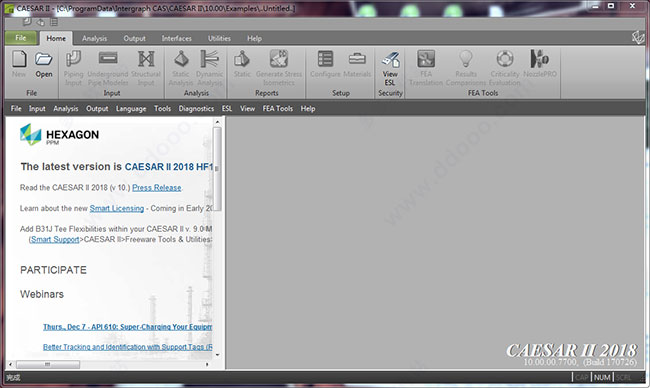Open the Analysis menu in the menu bar

tap(65, 109)
